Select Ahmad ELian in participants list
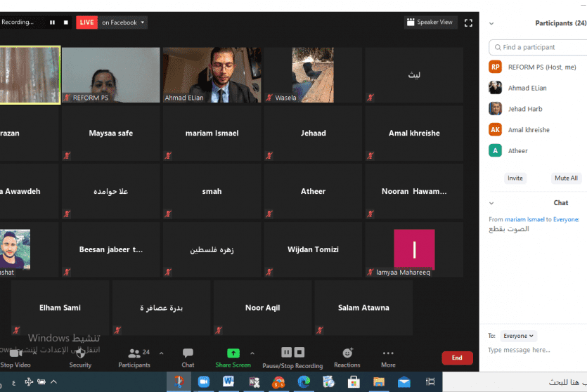Screen dimensions: 587x392 538,88
